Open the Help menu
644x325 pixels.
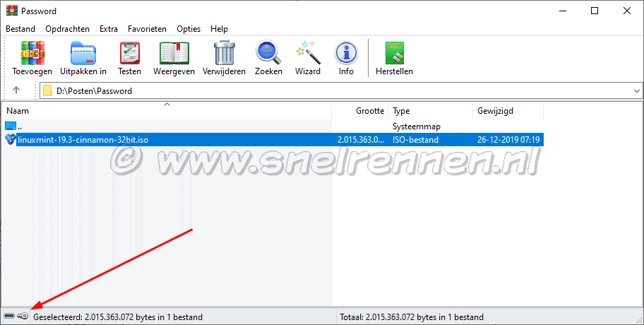[219, 29]
